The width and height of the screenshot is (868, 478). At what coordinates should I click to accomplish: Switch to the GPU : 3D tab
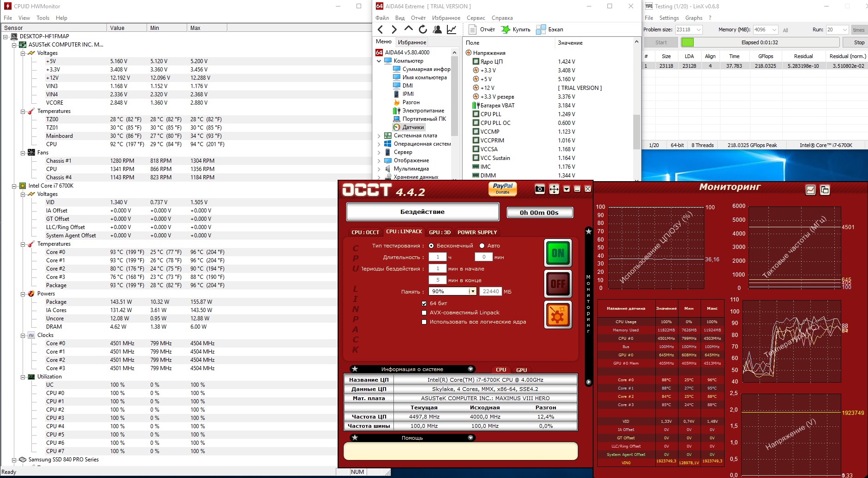coord(440,232)
